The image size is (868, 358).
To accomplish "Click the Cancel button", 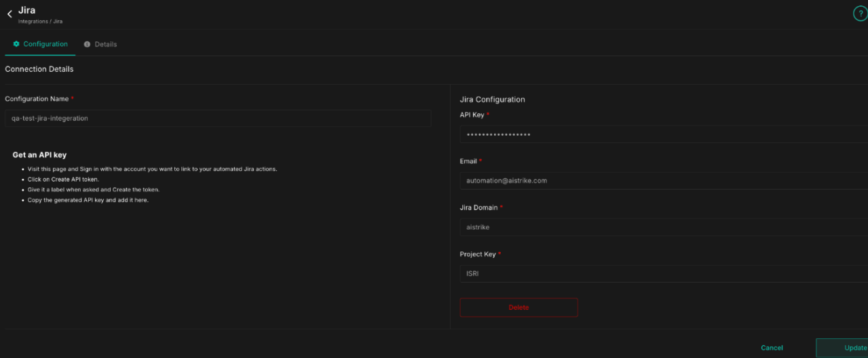I will [x=772, y=348].
